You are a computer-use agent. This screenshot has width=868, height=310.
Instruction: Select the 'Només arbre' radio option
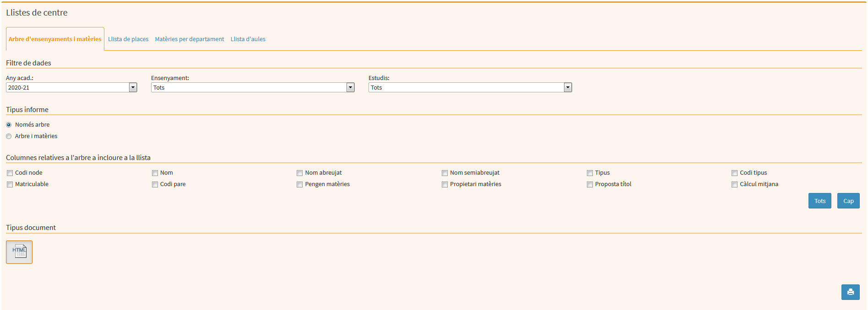(9, 125)
